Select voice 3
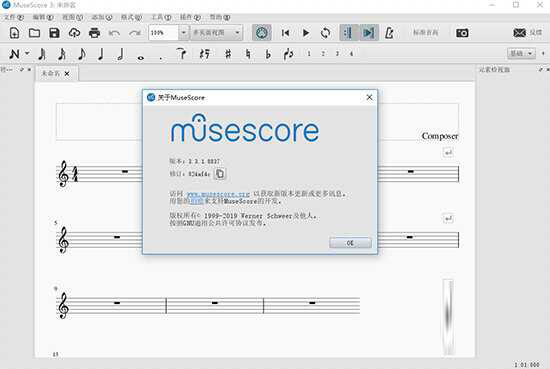 coord(337,54)
